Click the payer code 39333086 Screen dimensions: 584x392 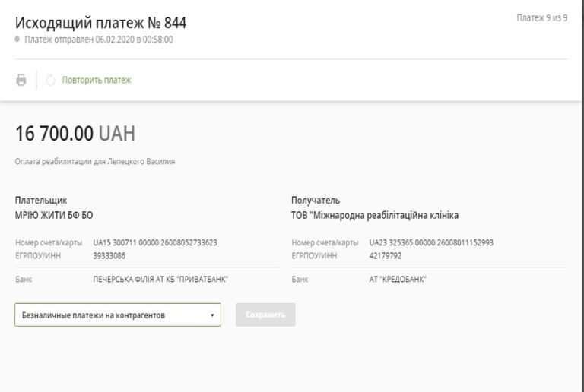(109, 256)
